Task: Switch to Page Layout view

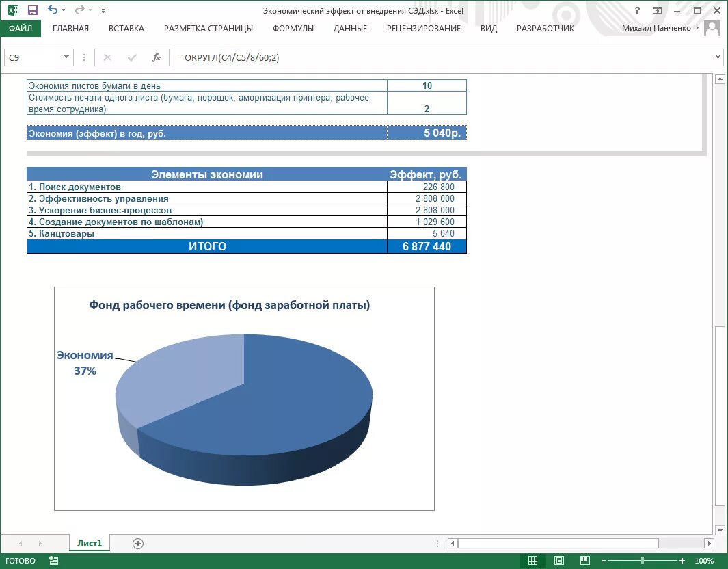Action: [559, 561]
